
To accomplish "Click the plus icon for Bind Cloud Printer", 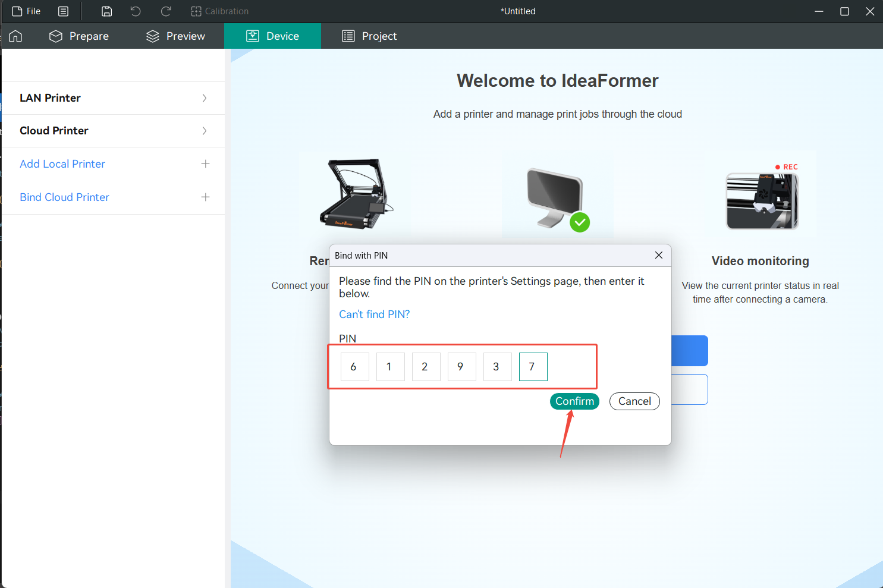I will (x=205, y=197).
